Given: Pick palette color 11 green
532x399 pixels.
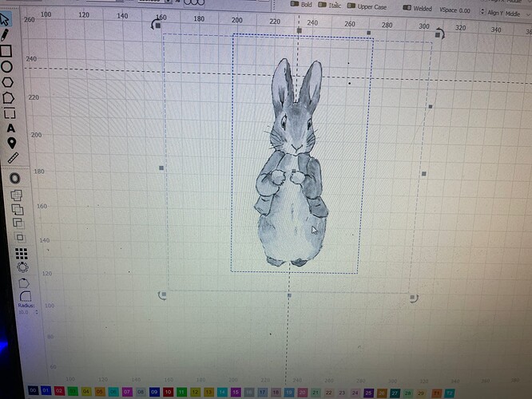Looking at the screenshot, I should click(x=181, y=393).
